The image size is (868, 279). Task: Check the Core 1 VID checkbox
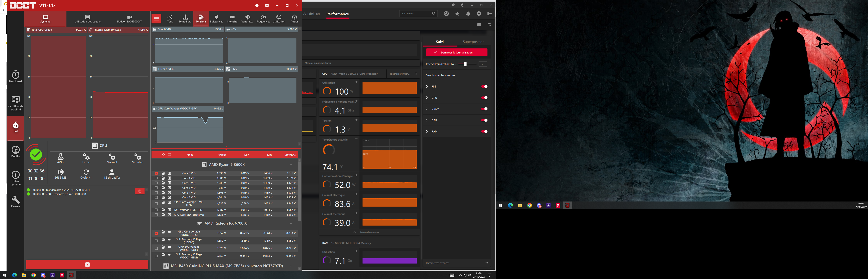coord(156,178)
